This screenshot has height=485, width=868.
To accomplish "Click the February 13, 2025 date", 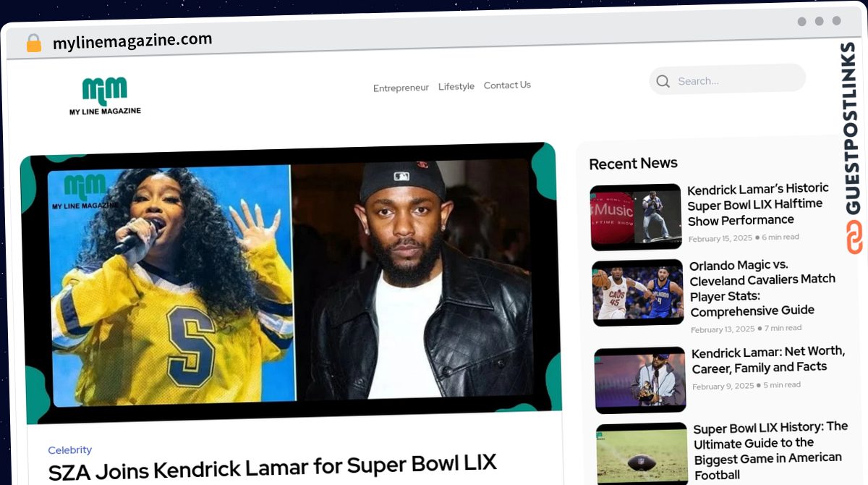I will 723,329.
